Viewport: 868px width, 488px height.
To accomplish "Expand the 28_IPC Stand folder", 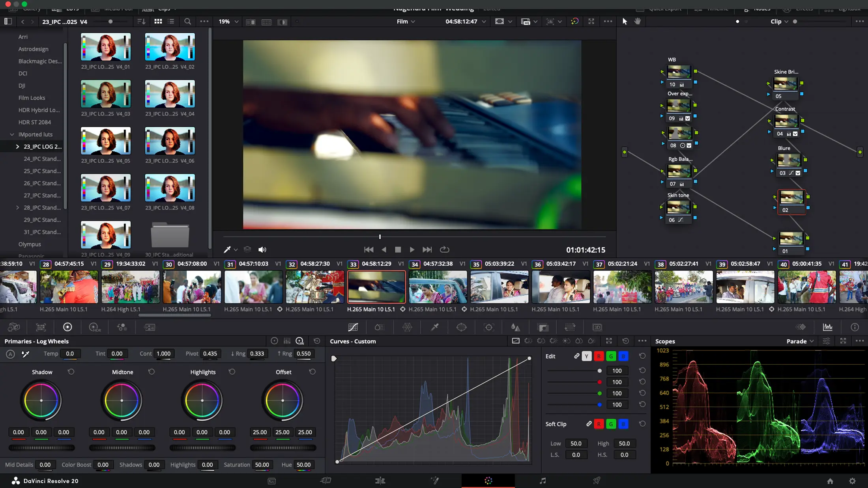I will 17,208.
